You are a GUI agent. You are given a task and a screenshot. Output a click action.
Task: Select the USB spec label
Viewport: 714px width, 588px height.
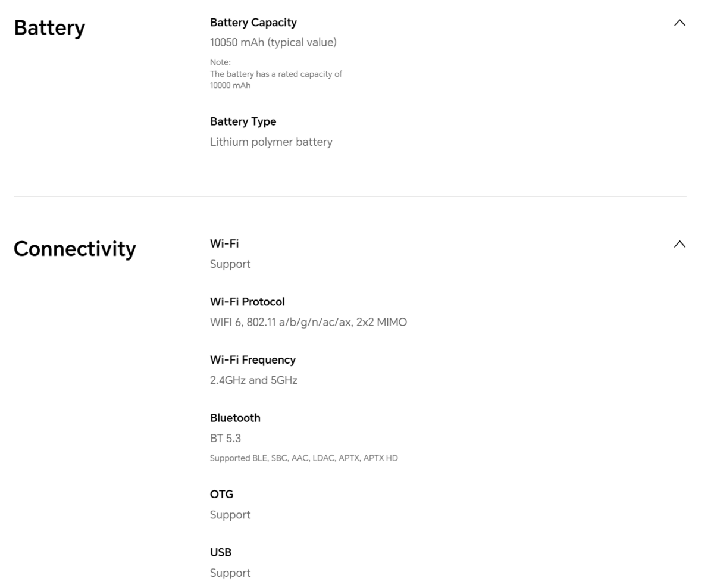pos(221,552)
